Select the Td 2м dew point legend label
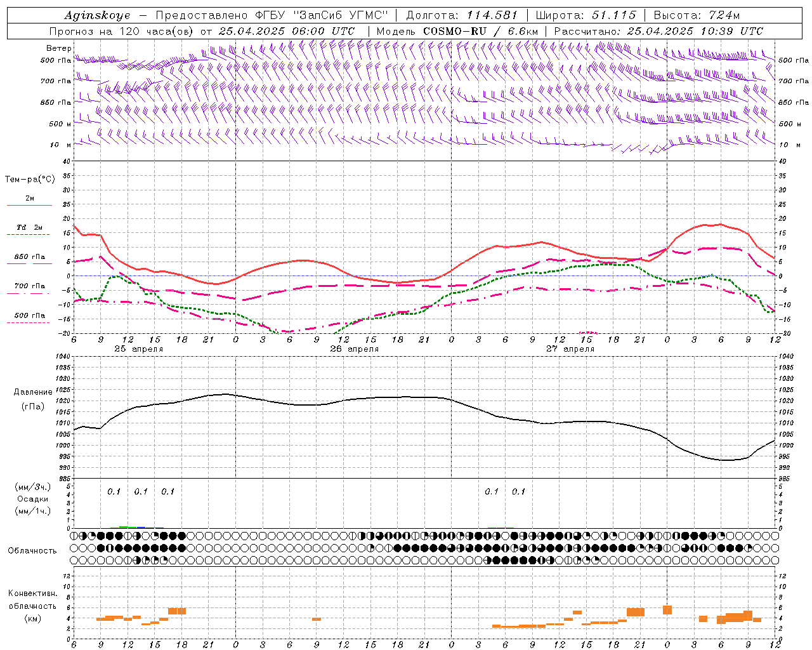Screen dimensions: 812x650 (x=30, y=227)
